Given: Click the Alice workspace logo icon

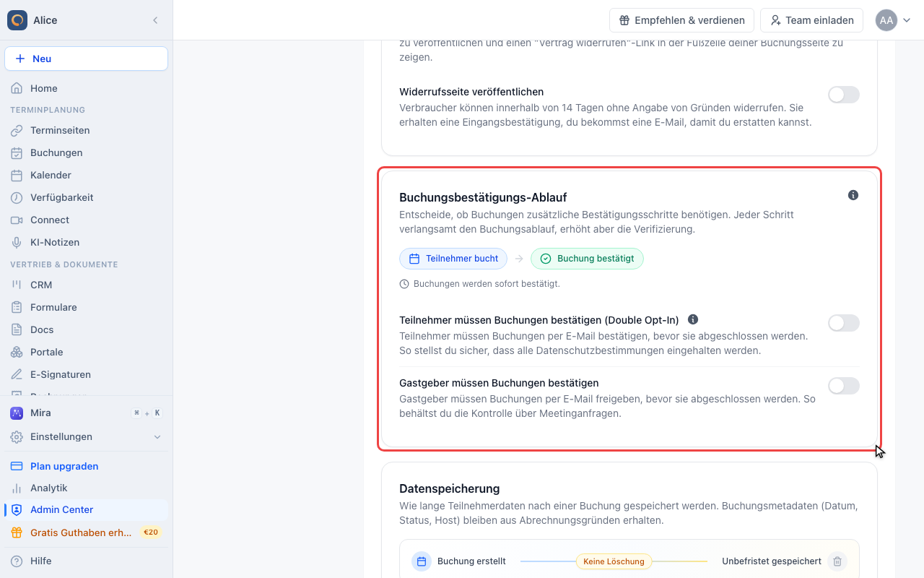Looking at the screenshot, I should pos(17,20).
